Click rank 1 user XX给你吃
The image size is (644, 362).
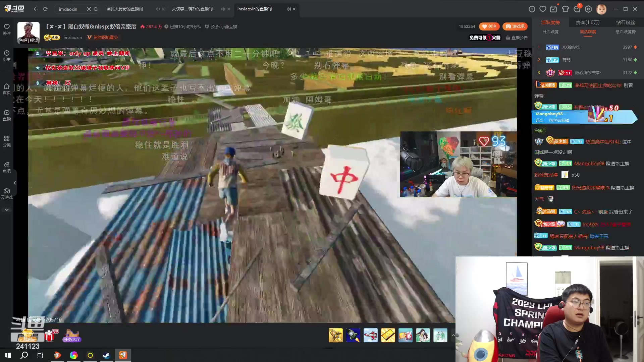(x=571, y=47)
